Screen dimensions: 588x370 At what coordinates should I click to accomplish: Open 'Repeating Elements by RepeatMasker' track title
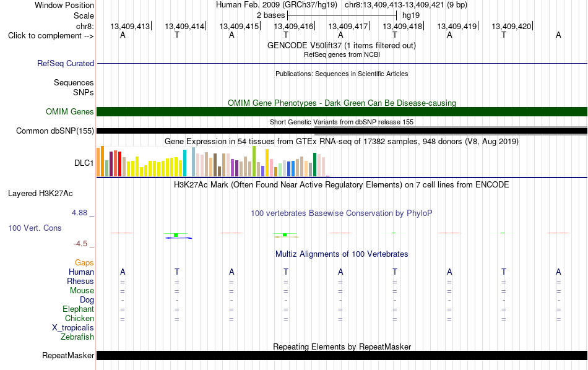(342, 346)
